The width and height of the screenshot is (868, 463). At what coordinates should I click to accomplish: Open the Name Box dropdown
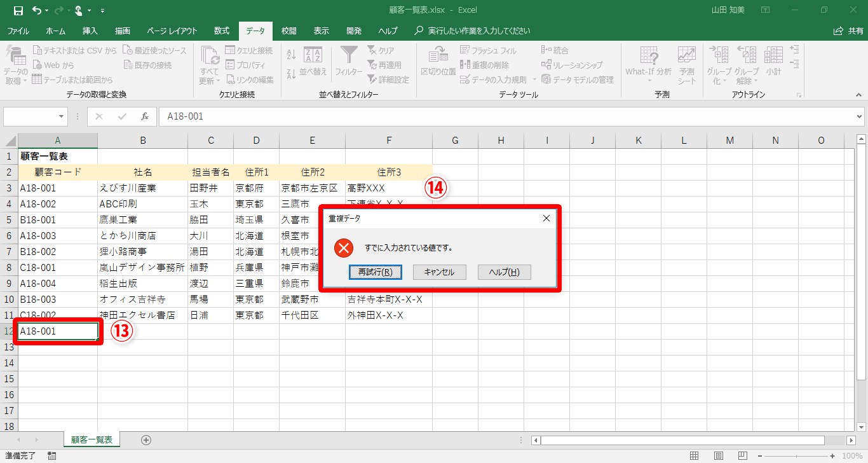click(x=62, y=116)
